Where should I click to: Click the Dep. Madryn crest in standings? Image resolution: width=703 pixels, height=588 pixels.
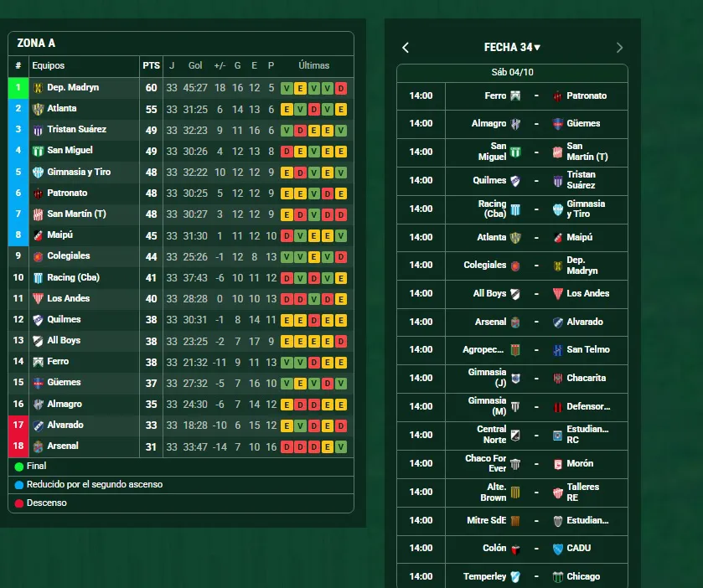[x=38, y=88]
